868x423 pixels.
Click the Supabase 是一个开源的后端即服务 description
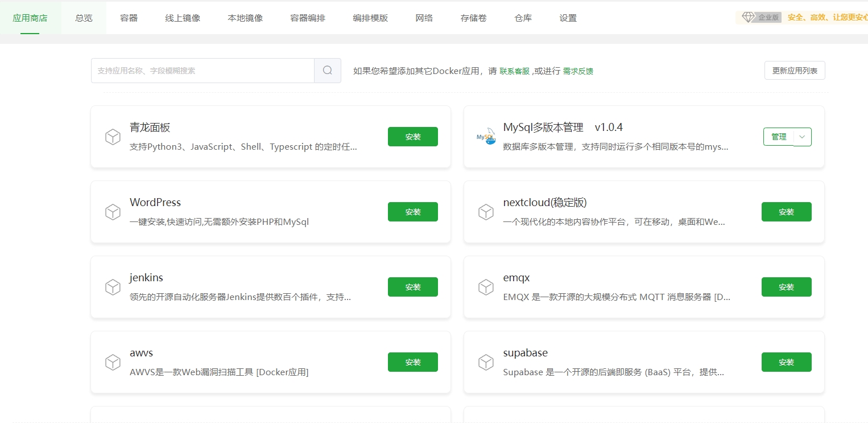pyautogui.click(x=613, y=372)
